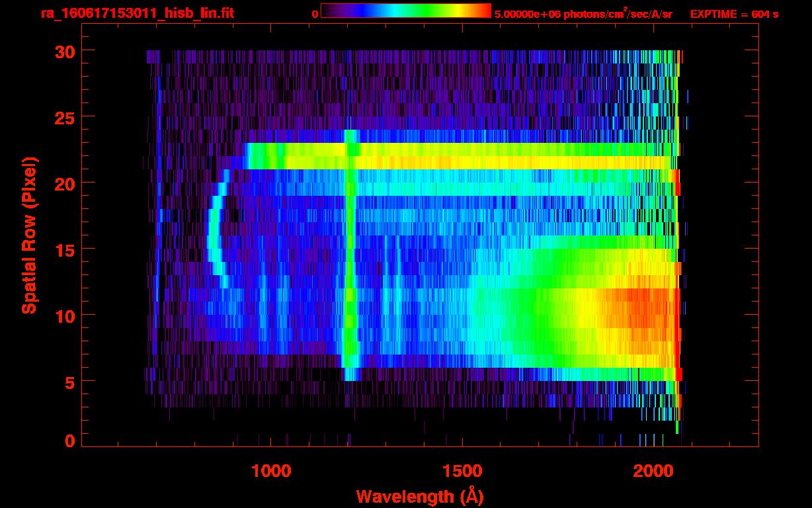Click the 1000 wavelength tick label
Viewport: 812px width, 508px height.
(x=271, y=471)
